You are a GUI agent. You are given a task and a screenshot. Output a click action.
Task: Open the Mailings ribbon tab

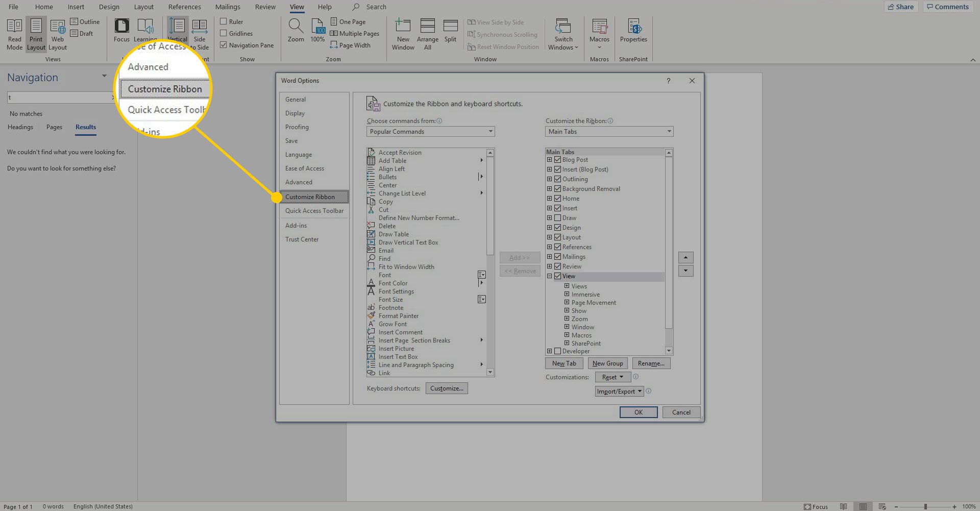pyautogui.click(x=228, y=7)
